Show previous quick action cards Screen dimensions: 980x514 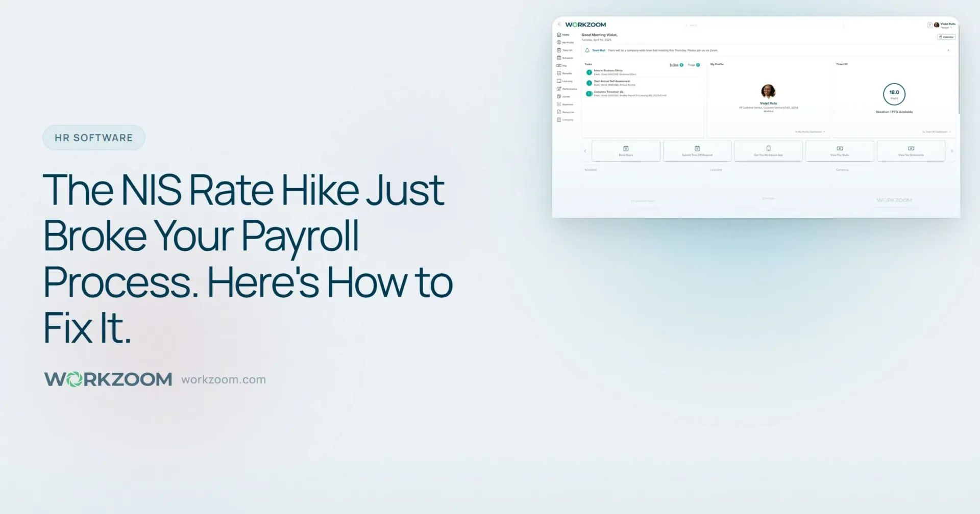(585, 151)
